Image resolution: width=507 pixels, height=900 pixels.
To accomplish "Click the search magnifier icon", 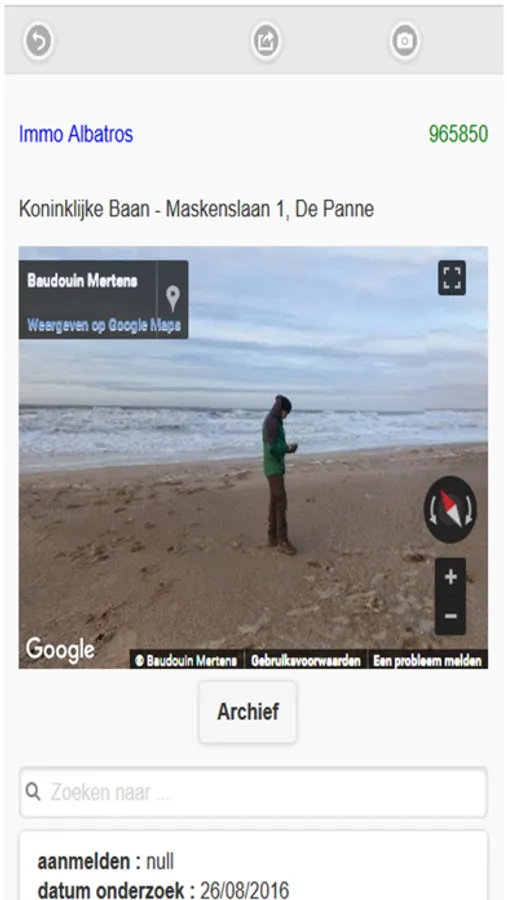I will point(33,792).
